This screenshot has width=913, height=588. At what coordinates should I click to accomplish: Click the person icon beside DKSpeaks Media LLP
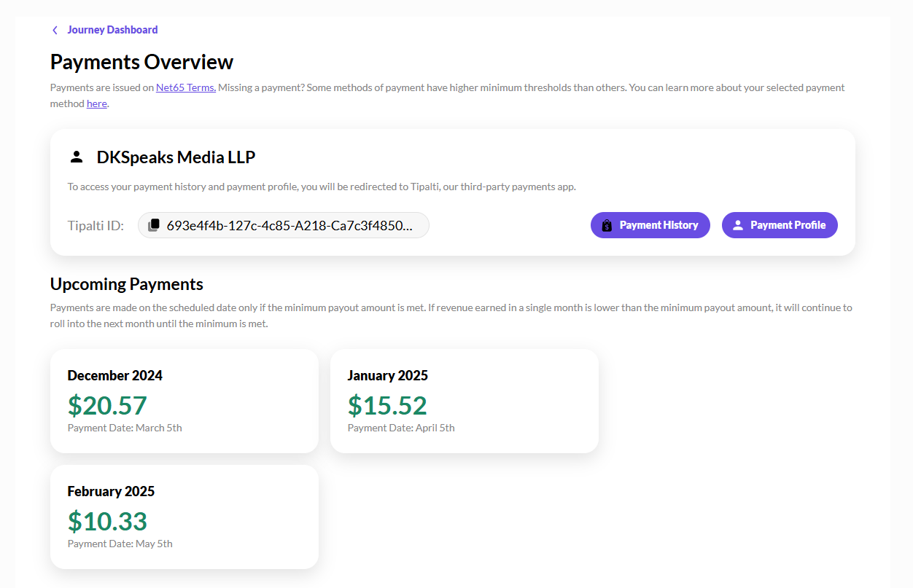[x=77, y=157]
